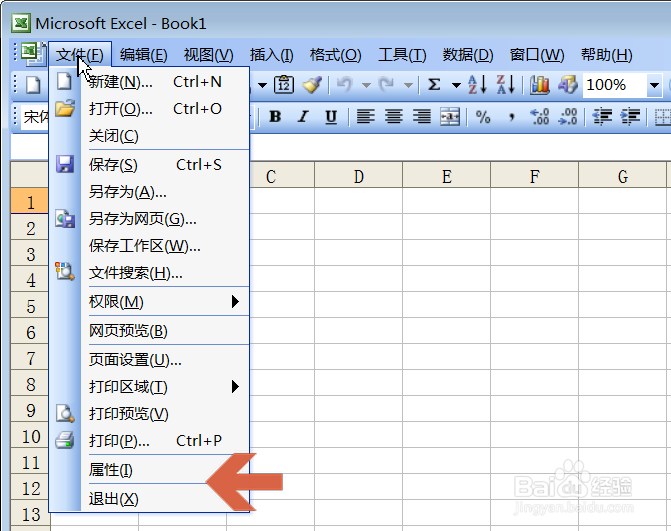Click the font name box showing 宋体
This screenshot has width=671, height=531.
[35, 116]
